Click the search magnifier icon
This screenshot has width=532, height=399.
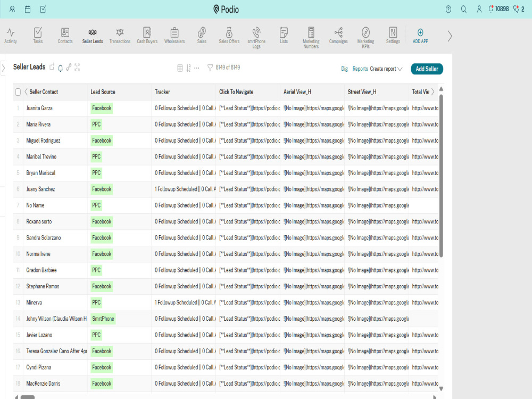click(x=463, y=10)
